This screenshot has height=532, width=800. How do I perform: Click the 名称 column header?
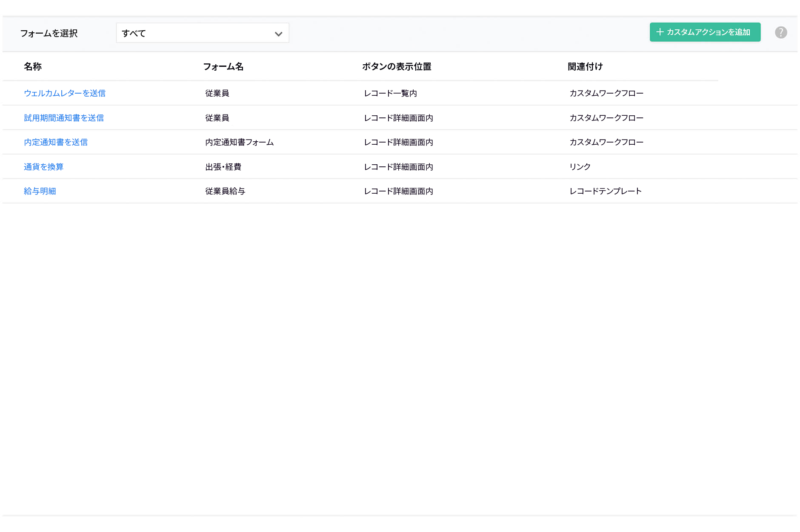33,66
